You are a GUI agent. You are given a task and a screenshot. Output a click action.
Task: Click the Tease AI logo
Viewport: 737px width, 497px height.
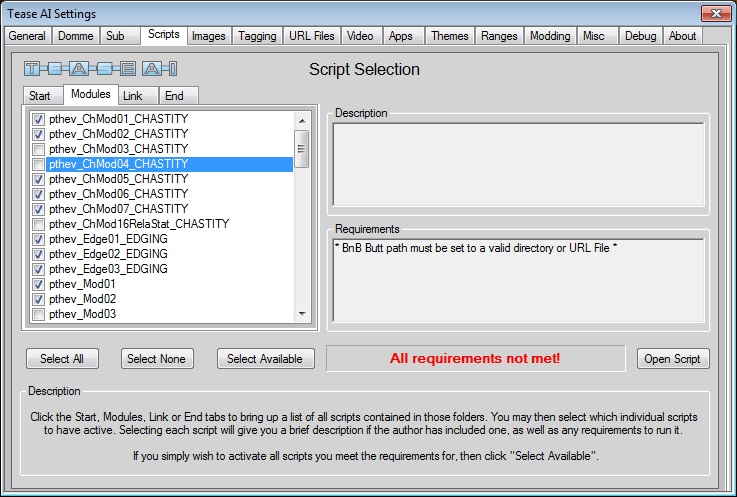[x=101, y=69]
